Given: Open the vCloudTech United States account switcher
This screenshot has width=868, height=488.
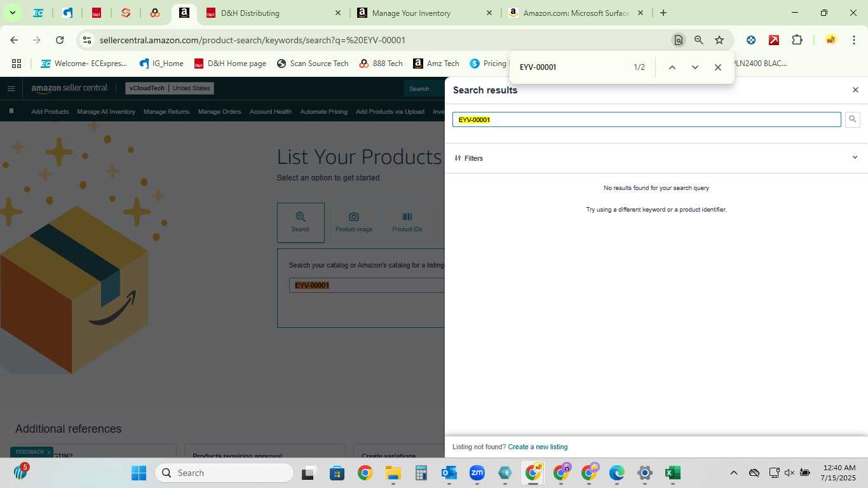Looking at the screenshot, I should [169, 88].
